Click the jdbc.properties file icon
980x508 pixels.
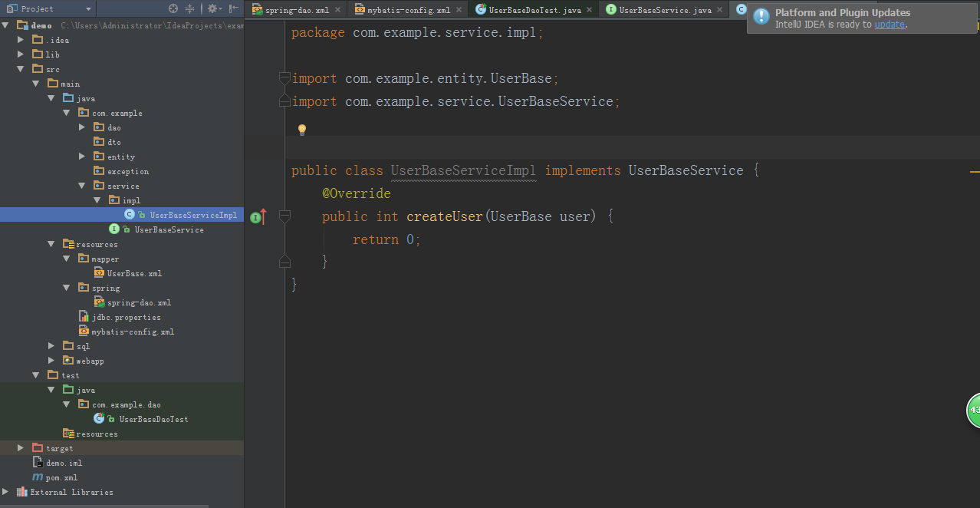[84, 317]
